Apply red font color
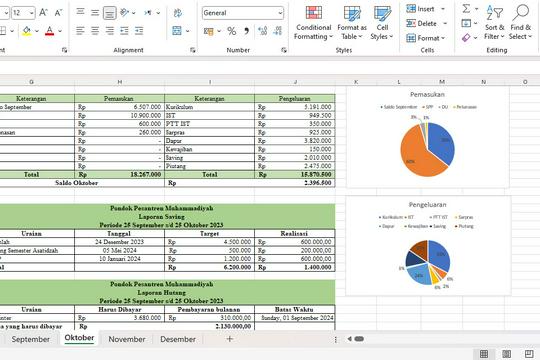This screenshot has height=360, width=540. [50, 31]
